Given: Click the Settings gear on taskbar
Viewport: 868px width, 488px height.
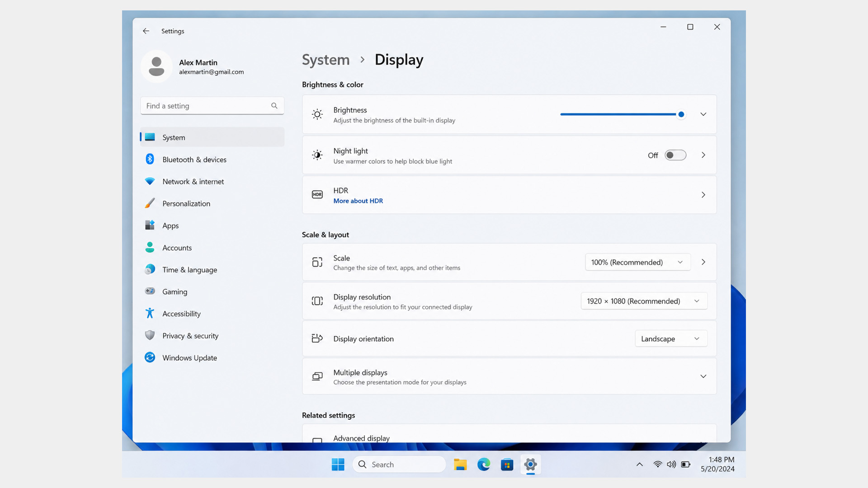Looking at the screenshot, I should coord(530,465).
